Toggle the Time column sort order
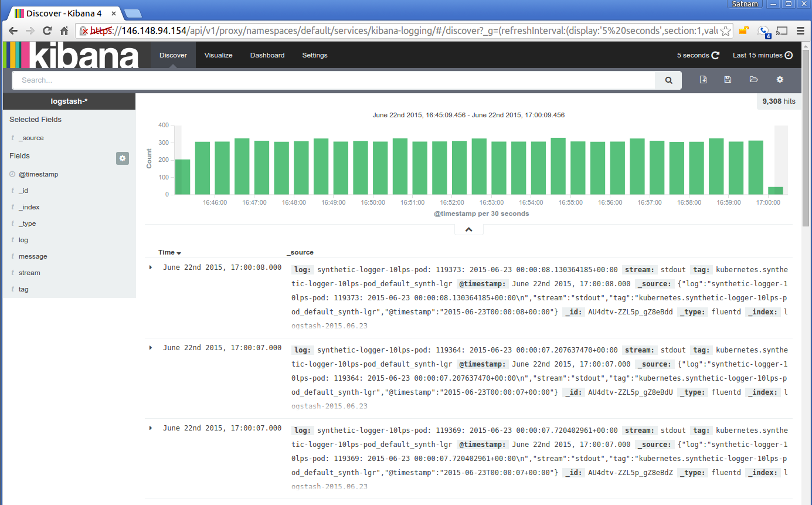The height and width of the screenshot is (505, 812). tap(169, 252)
